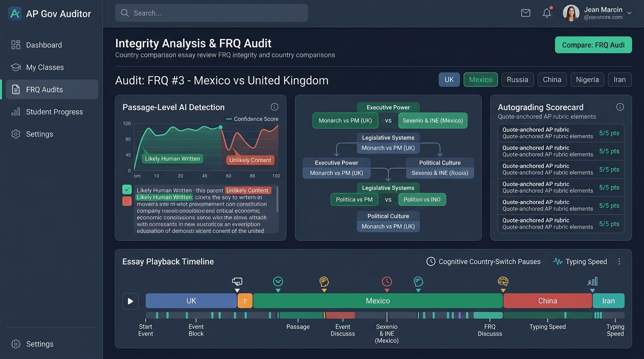Screen dimensions: 644x359
Task: Enable the Iran country chip
Action: coord(620,79)
